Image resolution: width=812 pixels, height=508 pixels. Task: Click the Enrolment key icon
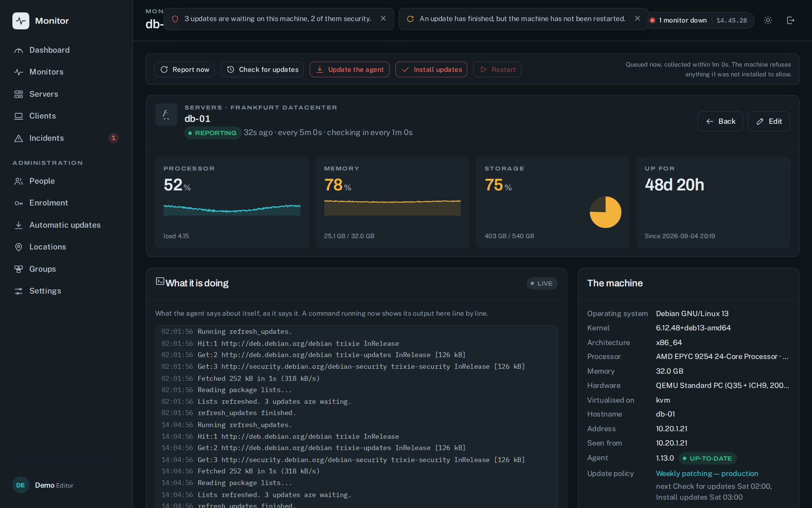(x=18, y=203)
